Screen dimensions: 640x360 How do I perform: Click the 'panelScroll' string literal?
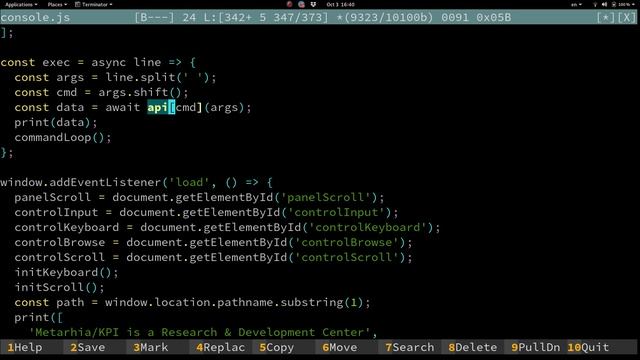click(325, 198)
